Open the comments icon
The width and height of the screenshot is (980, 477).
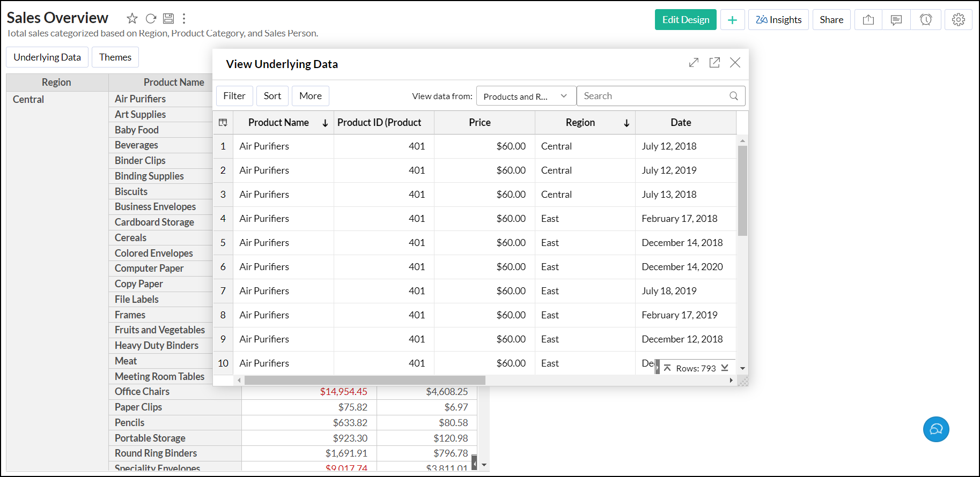896,20
